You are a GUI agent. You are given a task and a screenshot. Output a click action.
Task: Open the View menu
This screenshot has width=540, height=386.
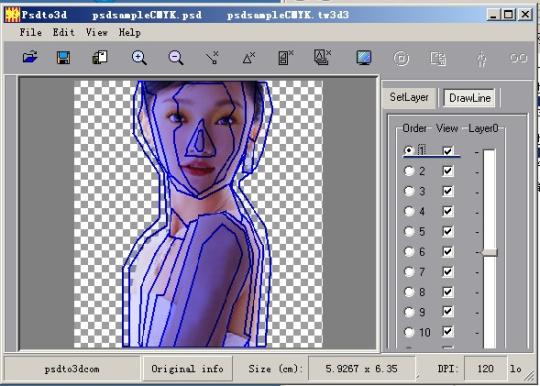(96, 32)
